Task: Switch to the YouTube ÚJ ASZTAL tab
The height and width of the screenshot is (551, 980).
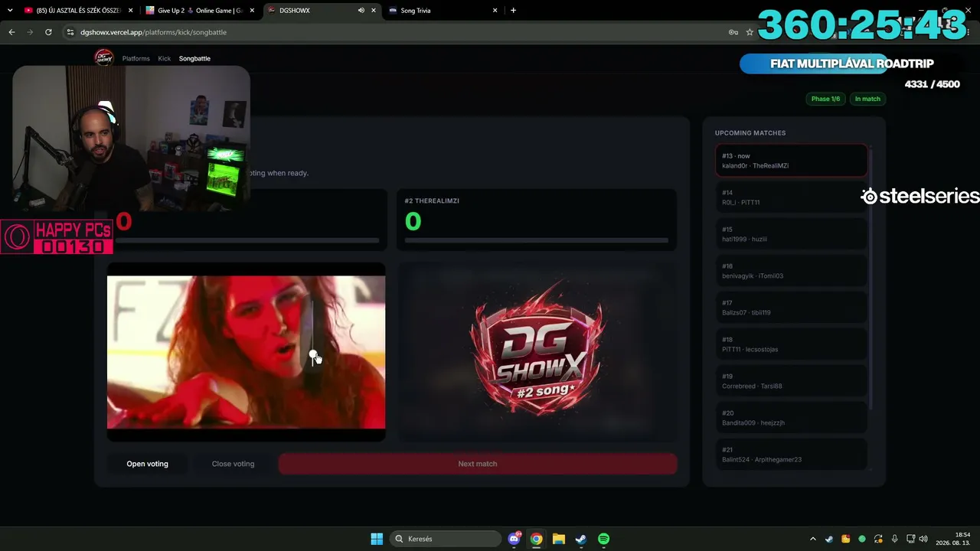Action: [x=78, y=11]
